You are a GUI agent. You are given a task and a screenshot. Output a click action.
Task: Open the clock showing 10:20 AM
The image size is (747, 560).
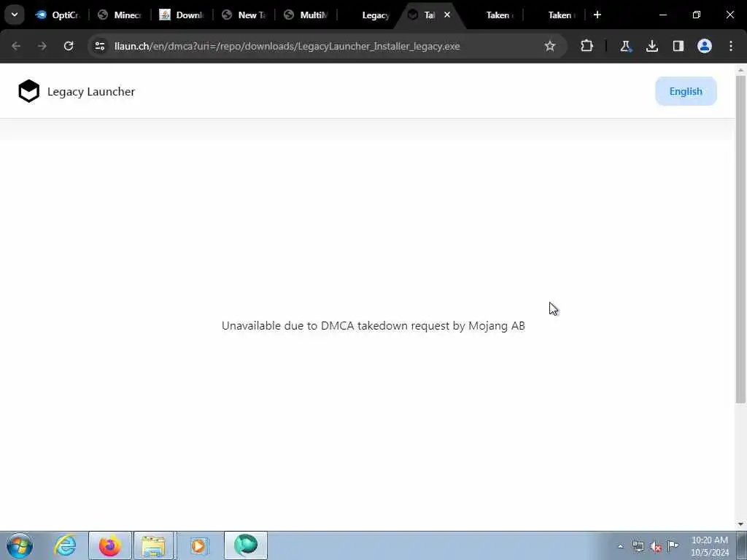click(x=709, y=546)
